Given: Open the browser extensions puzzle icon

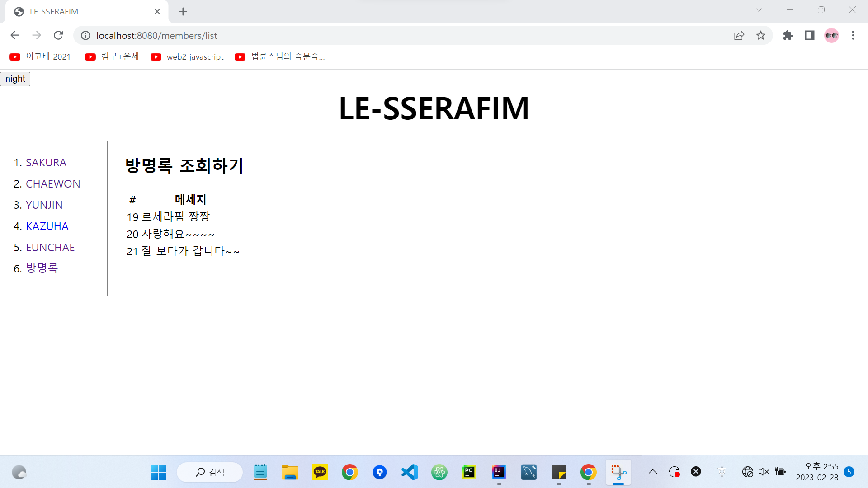Looking at the screenshot, I should pyautogui.click(x=788, y=35).
